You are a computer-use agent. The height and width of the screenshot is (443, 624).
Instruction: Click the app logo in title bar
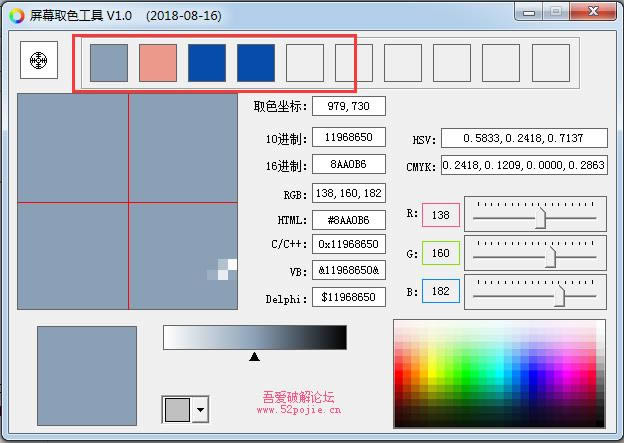pyautogui.click(x=15, y=16)
